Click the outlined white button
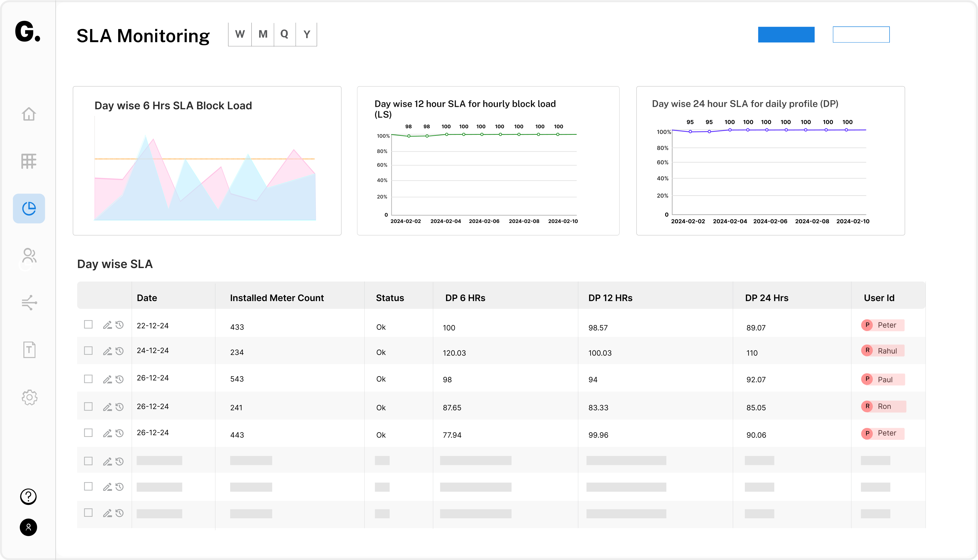 click(861, 35)
